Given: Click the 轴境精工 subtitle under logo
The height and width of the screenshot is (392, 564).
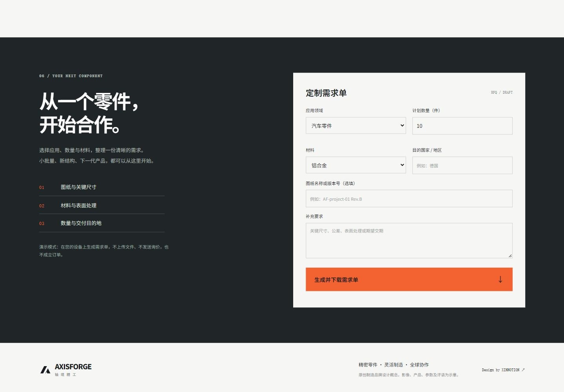Looking at the screenshot, I should (x=65, y=375).
